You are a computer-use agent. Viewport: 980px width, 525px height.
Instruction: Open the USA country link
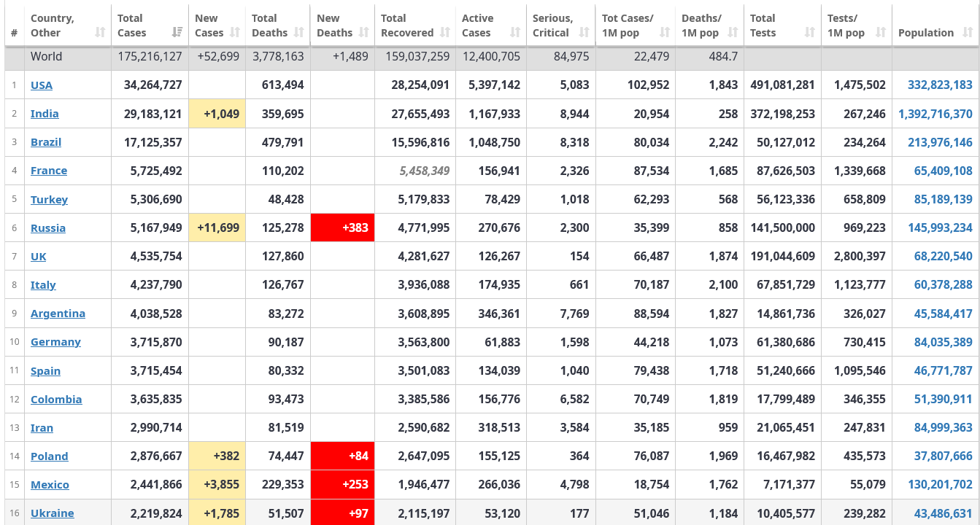(x=42, y=85)
